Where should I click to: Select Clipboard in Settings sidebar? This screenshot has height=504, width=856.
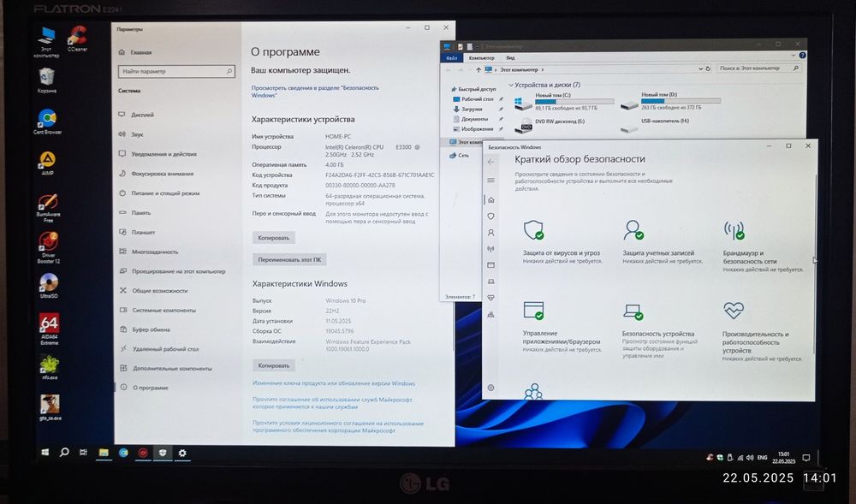pos(151,329)
